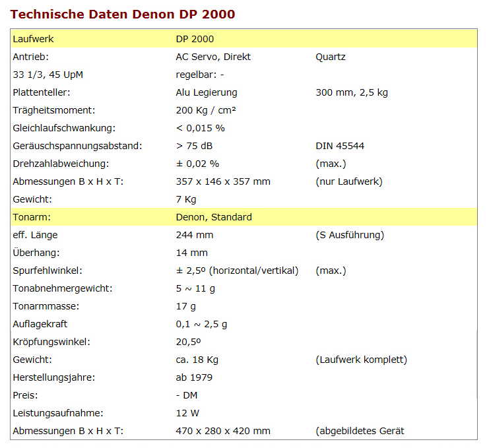Select the 'Denon, Standard' tonearm value
The image size is (487, 448).
pos(214,217)
